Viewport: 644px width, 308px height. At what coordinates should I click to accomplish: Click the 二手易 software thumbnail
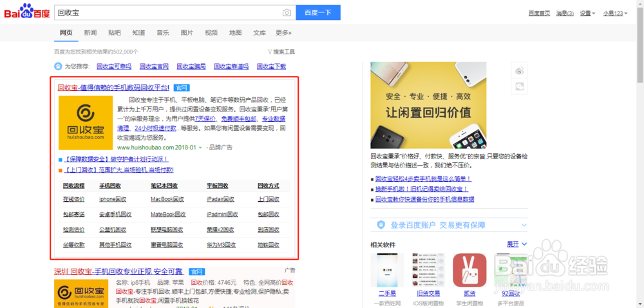[387, 270]
